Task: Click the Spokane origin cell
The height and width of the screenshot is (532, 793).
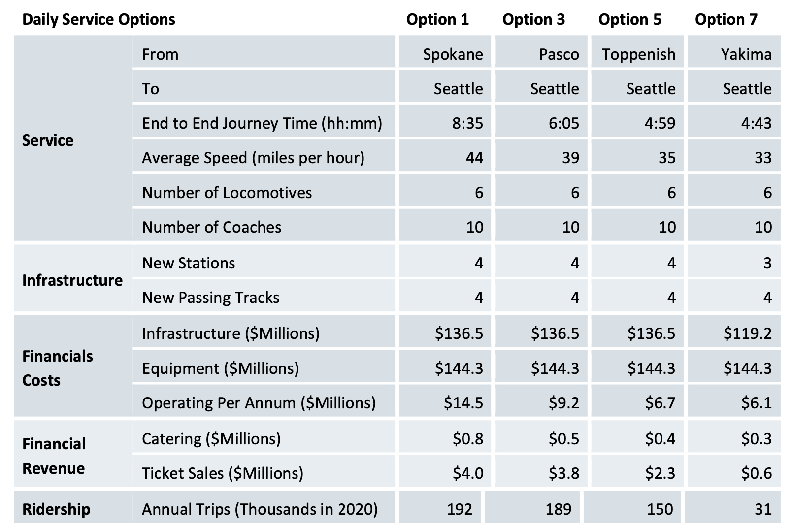Action: click(453, 54)
